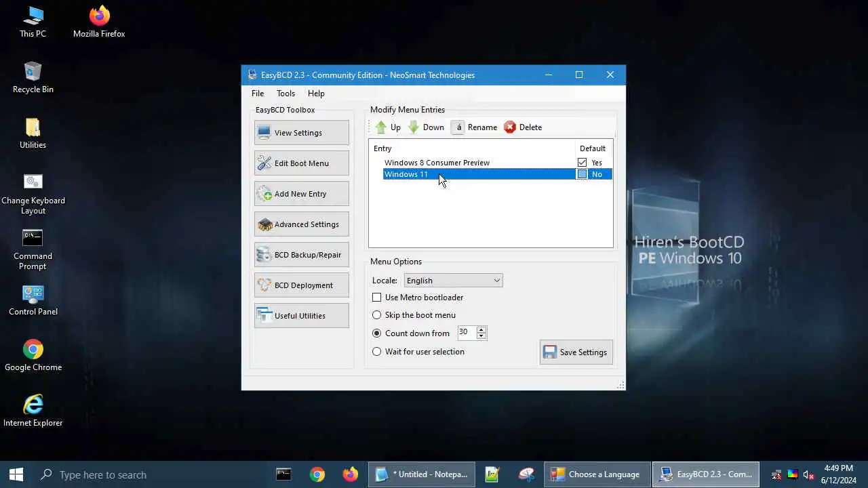Image resolution: width=868 pixels, height=488 pixels.
Task: Enable Use Metro bootloader checkbox
Action: click(377, 298)
